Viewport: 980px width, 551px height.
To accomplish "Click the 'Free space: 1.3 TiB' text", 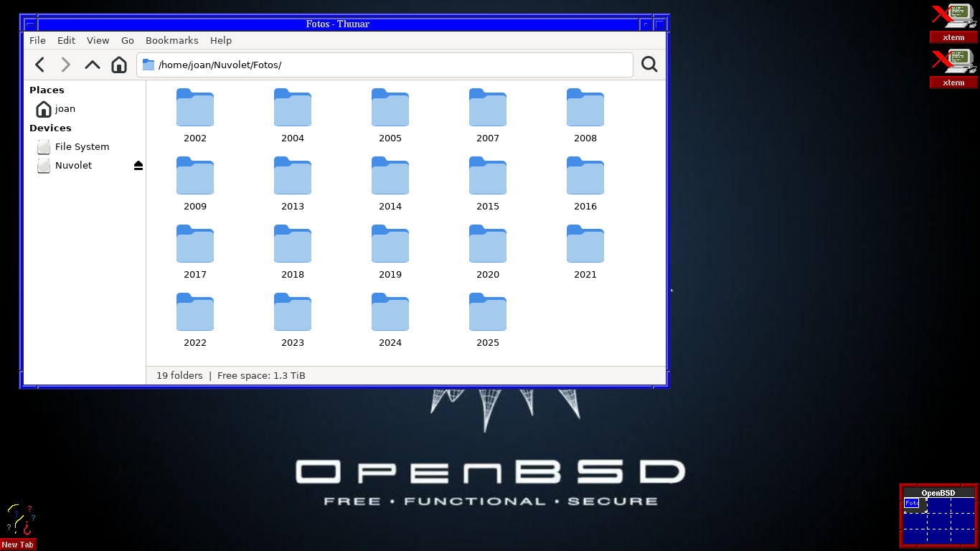I will (261, 376).
